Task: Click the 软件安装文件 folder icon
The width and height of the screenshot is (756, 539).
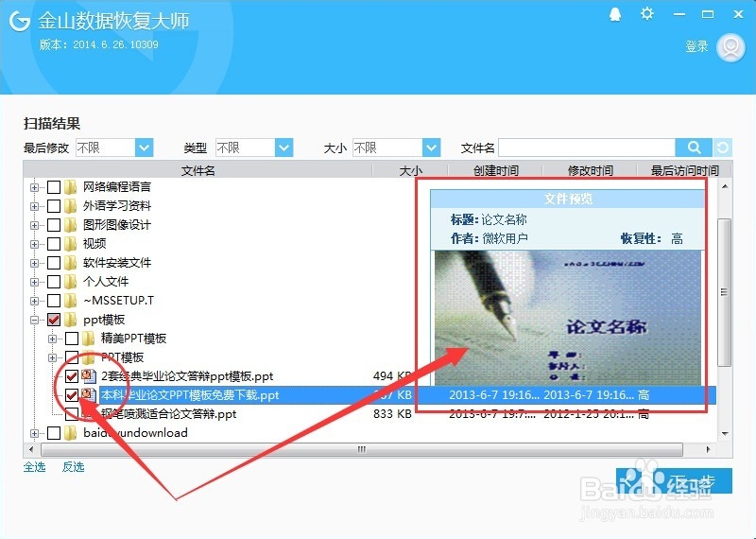Action: pyautogui.click(x=70, y=263)
